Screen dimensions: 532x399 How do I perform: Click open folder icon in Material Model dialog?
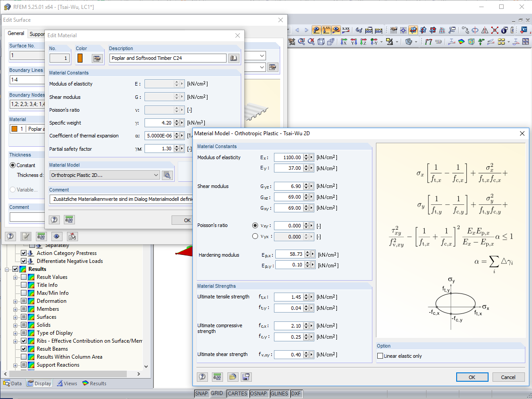click(x=232, y=377)
